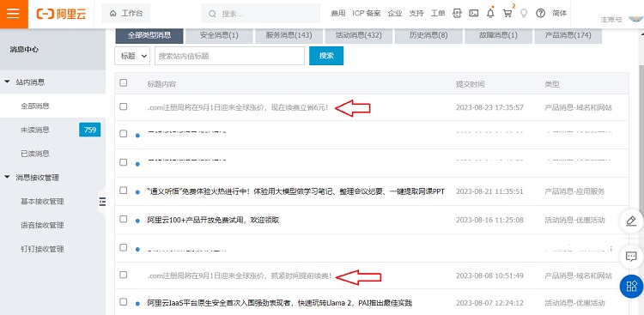Open the 费用 menu
The width and height of the screenshot is (644, 315).
click(x=338, y=13)
